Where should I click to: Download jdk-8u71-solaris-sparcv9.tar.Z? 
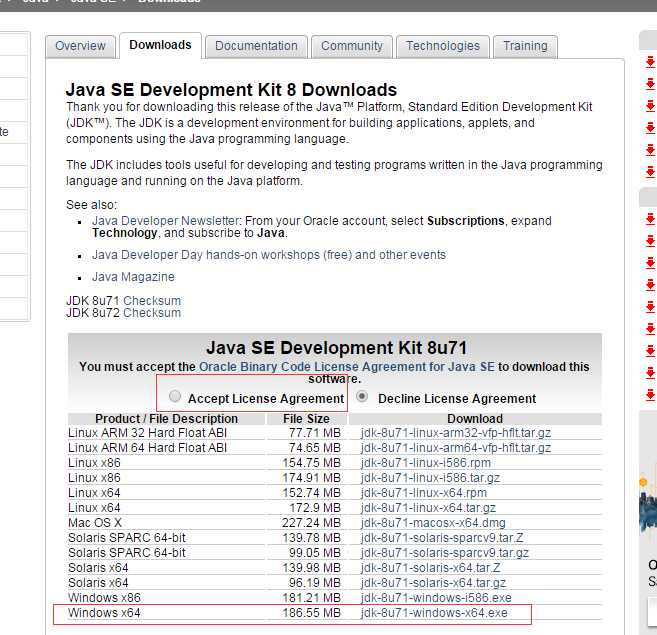[x=442, y=538]
